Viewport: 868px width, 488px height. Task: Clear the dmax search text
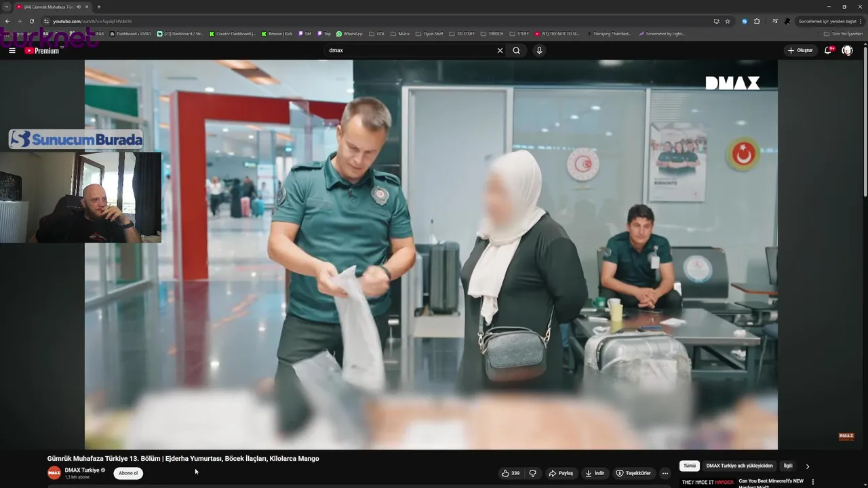pyautogui.click(x=500, y=50)
